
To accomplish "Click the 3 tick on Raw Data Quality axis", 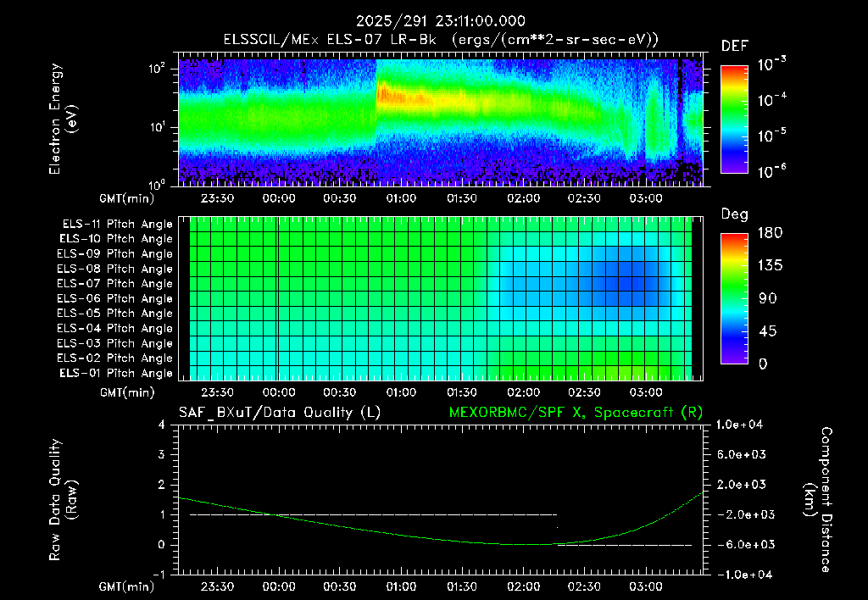I will coord(162,454).
